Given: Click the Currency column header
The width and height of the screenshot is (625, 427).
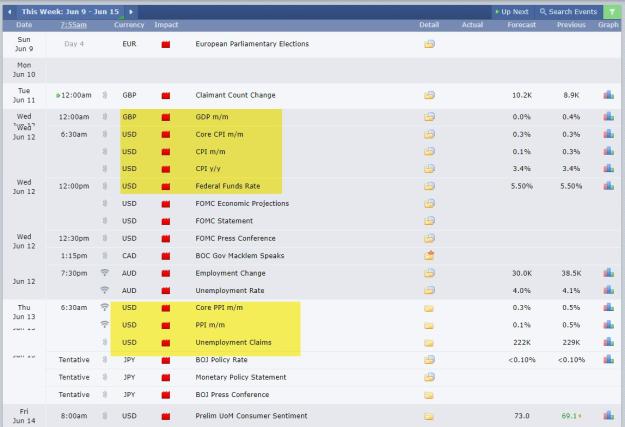Looking at the screenshot, I should [x=129, y=25].
